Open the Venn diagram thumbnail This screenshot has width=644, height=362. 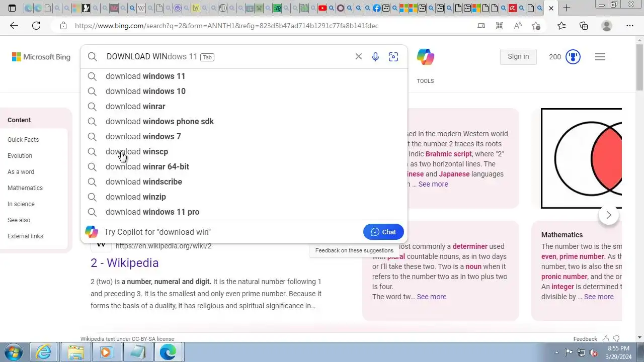click(582, 158)
